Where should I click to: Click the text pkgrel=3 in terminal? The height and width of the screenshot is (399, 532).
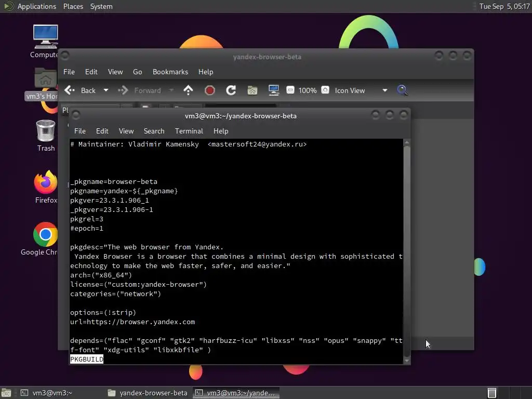tap(87, 219)
